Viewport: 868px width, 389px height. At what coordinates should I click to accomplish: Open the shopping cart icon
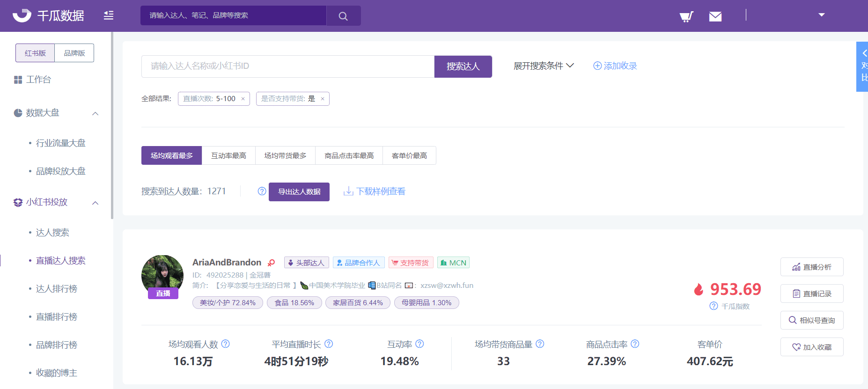tap(686, 17)
